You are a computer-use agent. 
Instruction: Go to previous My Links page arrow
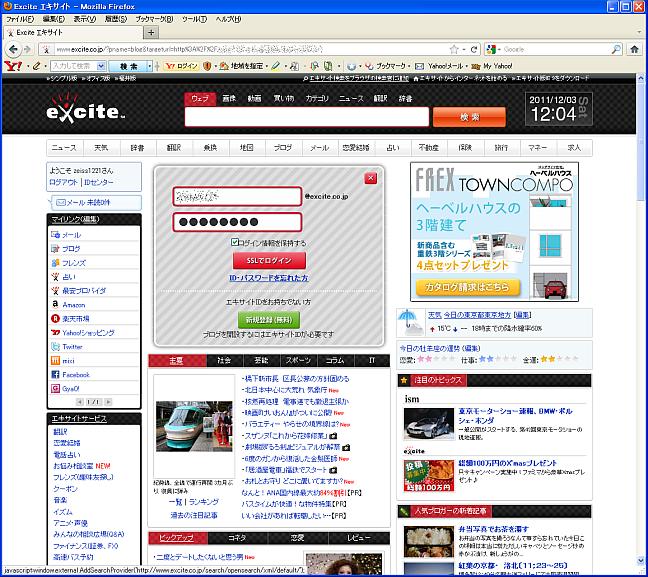tap(80, 402)
